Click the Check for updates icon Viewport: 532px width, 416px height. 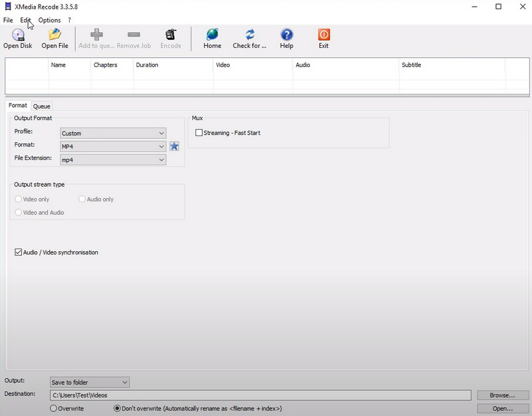coord(250,35)
